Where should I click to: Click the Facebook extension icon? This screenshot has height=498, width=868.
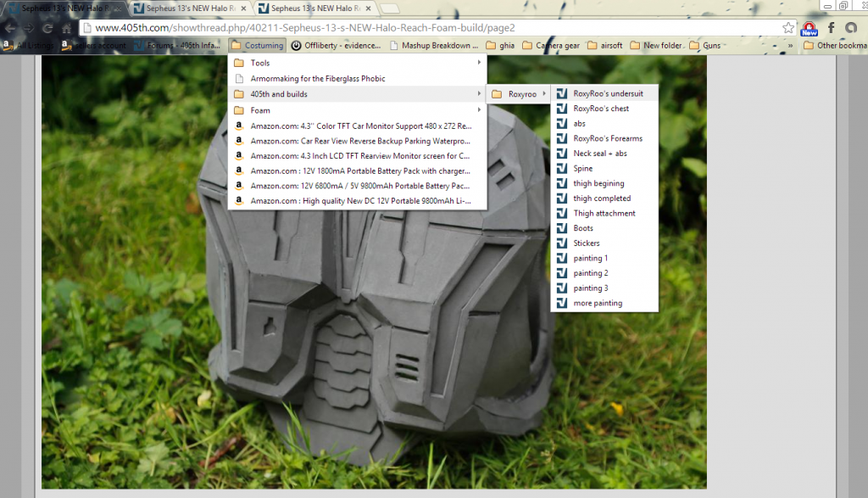831,28
